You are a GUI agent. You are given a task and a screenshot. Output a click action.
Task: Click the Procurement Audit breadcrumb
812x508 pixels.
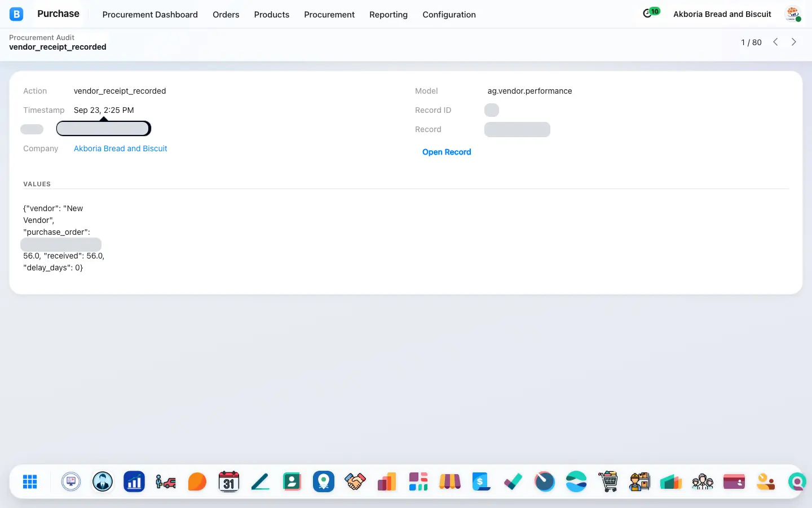click(42, 37)
